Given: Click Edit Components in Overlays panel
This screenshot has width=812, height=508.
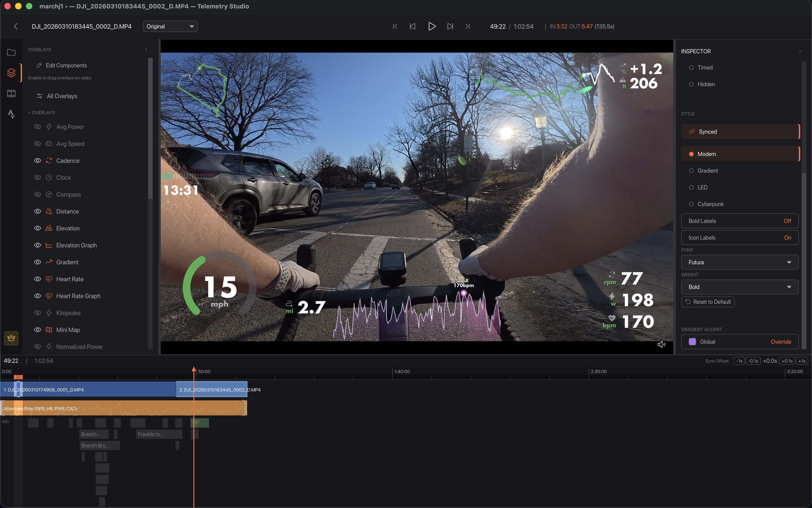Looking at the screenshot, I should coord(66,66).
